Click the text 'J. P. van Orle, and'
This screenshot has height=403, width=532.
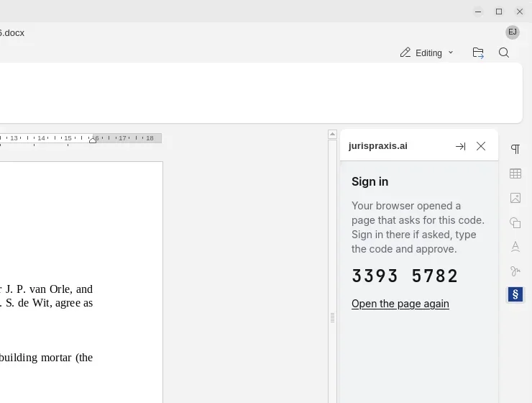(49, 289)
